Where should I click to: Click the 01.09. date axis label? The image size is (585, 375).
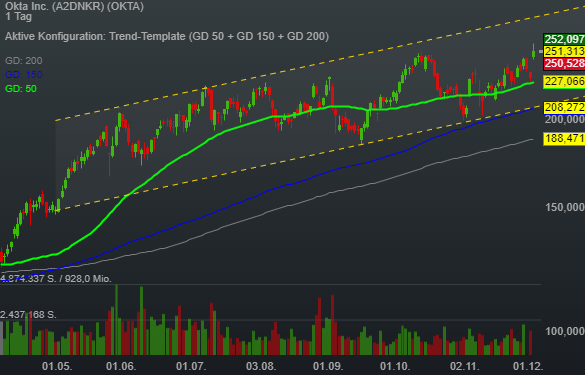coord(327,366)
